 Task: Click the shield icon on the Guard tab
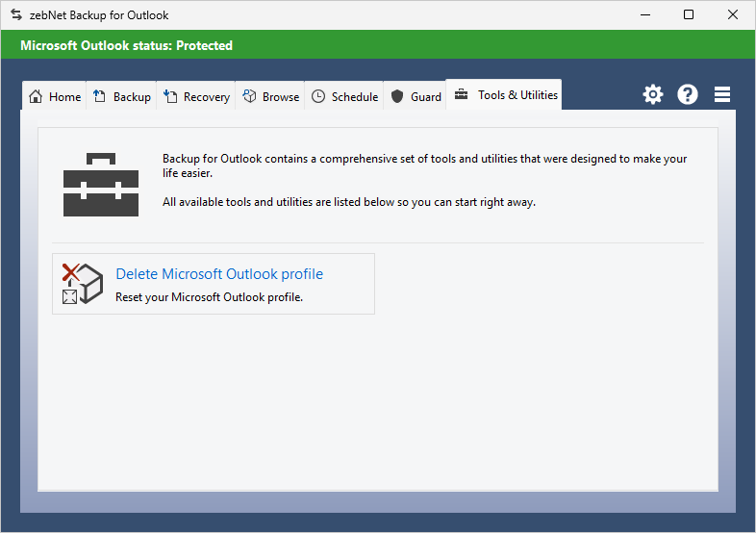[397, 96]
